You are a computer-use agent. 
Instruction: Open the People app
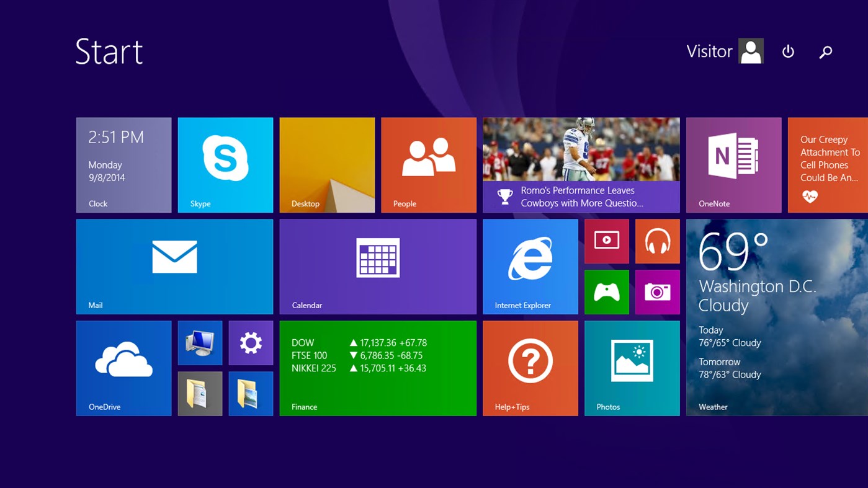428,164
